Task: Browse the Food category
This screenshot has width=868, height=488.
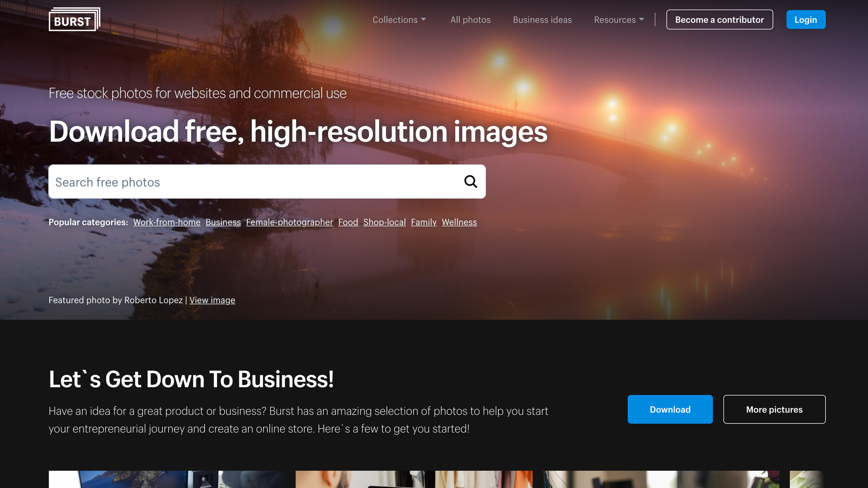Action: (x=348, y=222)
